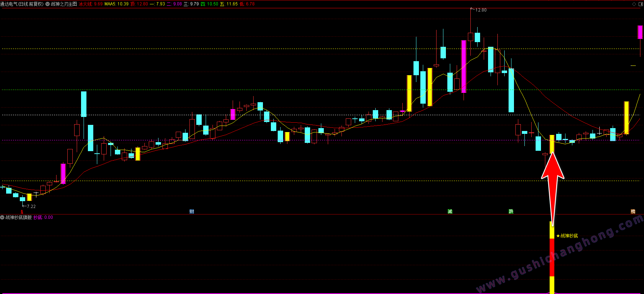Screen dimensions: 644x294
Task: Toggle the side panel icon at top right
Action: click(x=640, y=4)
